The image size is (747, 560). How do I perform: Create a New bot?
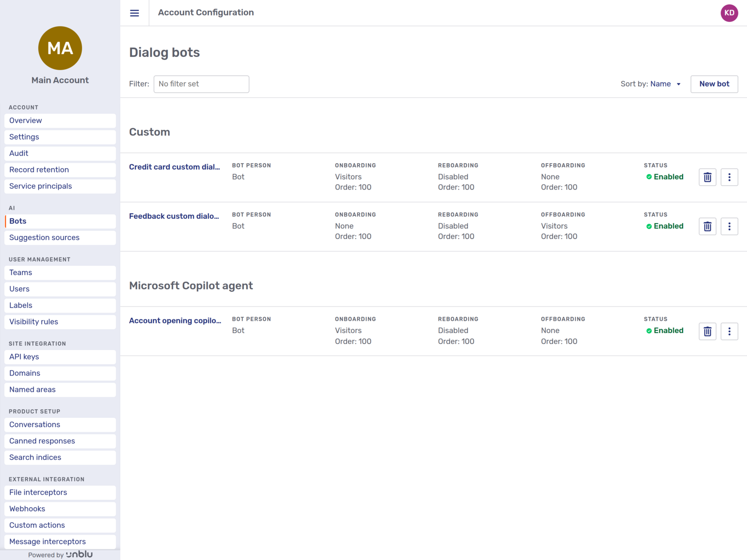714,84
